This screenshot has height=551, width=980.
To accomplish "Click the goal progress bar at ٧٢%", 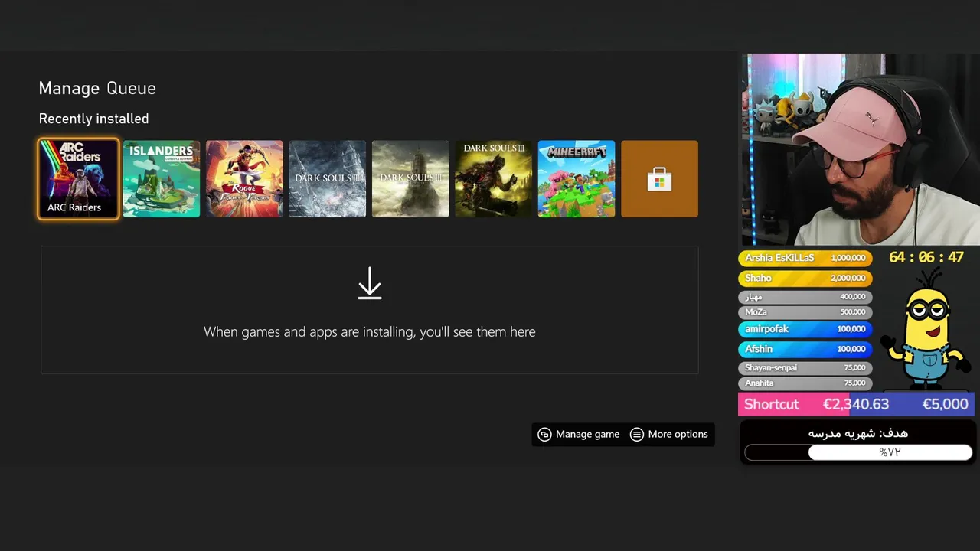I will [x=858, y=453].
